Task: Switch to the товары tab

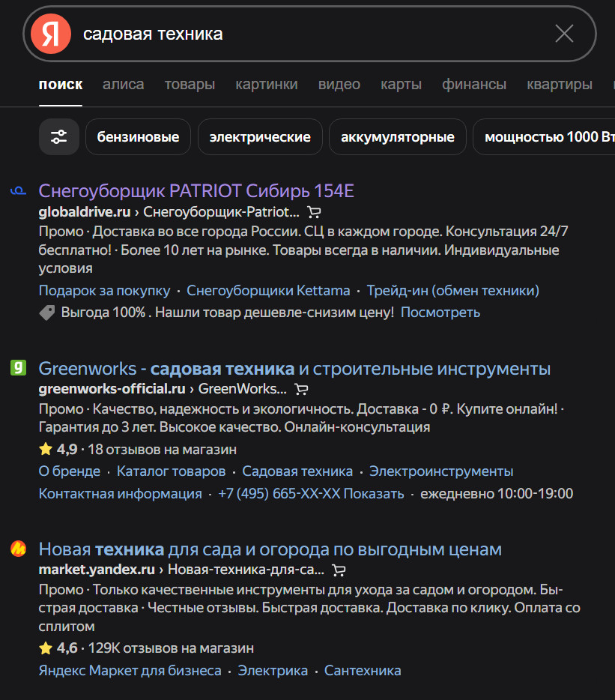Action: [x=190, y=85]
